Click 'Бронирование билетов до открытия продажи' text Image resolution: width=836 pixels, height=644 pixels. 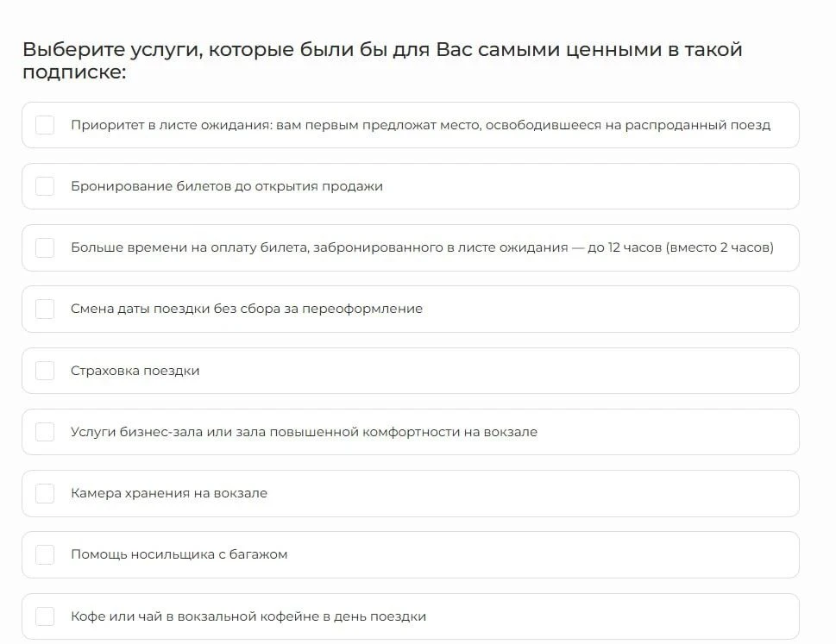[227, 186]
